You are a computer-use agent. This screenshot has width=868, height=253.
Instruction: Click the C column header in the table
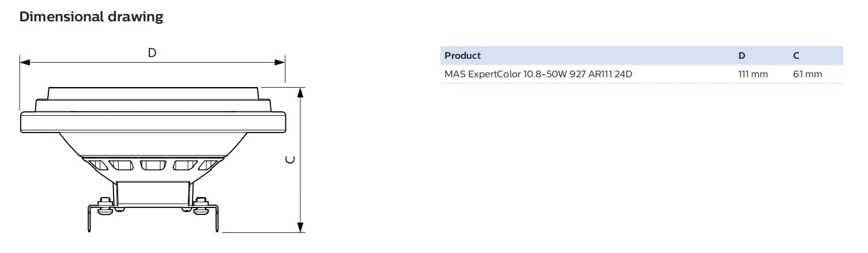pyautogui.click(x=796, y=56)
